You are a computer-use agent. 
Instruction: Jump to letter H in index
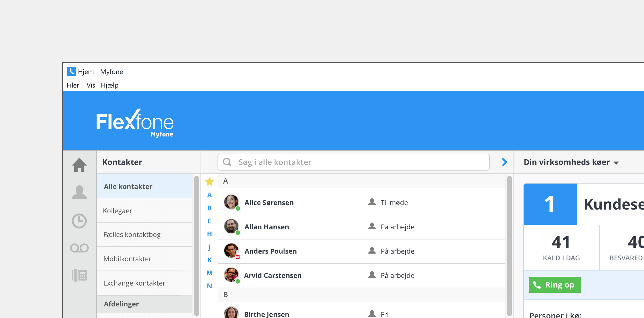209,234
